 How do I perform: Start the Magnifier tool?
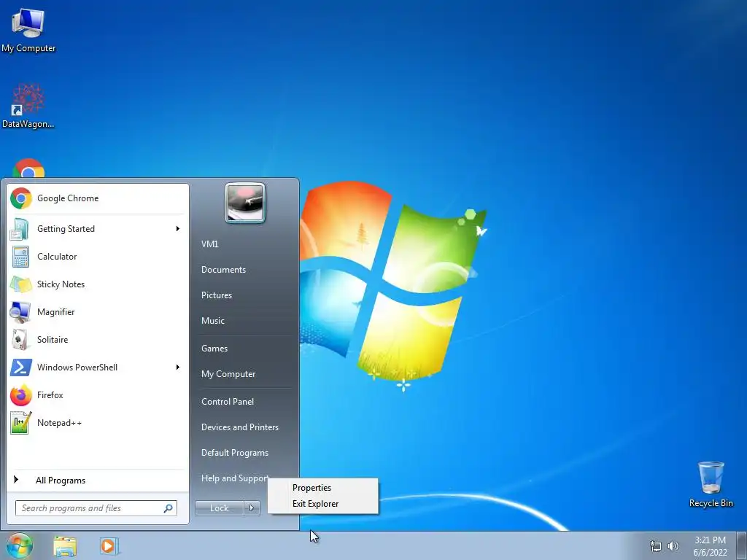tap(97, 312)
